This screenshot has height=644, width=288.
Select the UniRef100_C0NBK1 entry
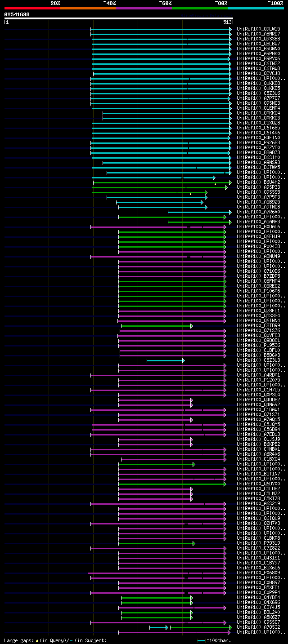tap(258, 449)
